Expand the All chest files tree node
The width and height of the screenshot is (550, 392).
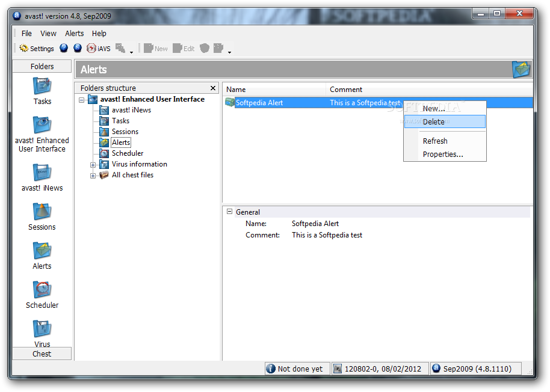pos(93,176)
